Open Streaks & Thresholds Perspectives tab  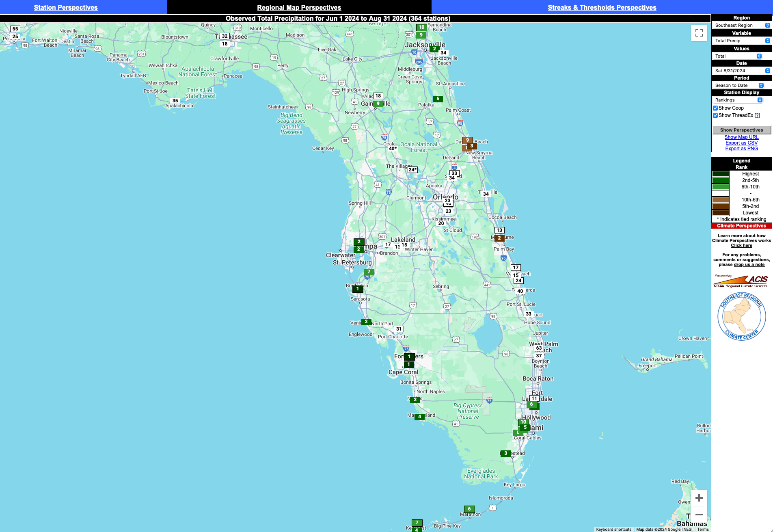pyautogui.click(x=602, y=7)
